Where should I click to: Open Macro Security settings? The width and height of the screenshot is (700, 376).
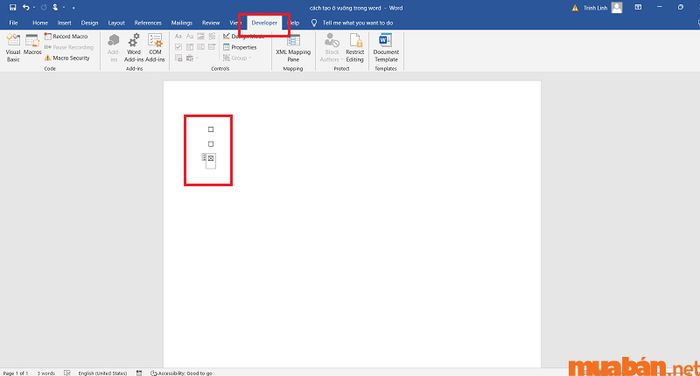67,58
